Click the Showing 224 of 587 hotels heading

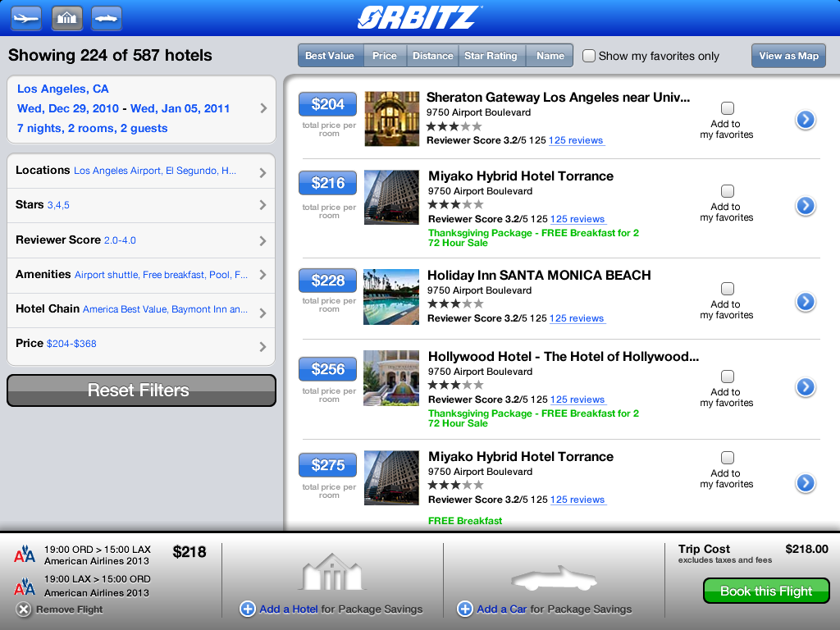tap(110, 55)
